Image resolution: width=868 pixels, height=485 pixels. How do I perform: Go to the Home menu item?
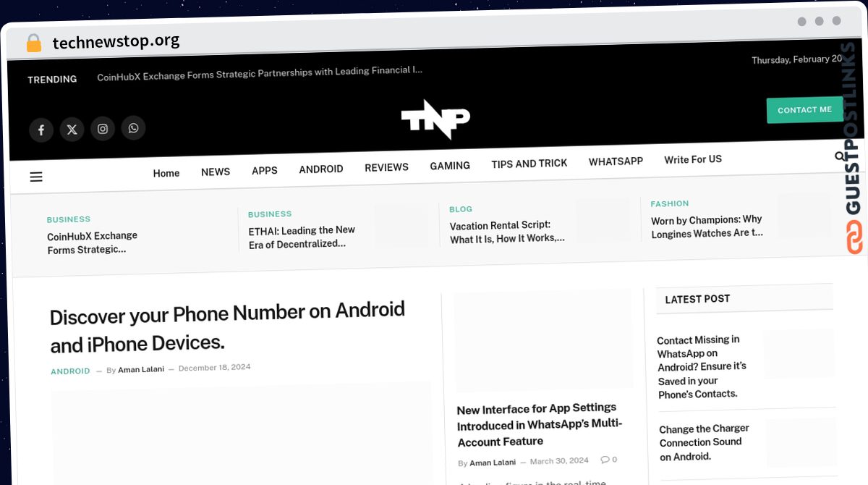166,173
